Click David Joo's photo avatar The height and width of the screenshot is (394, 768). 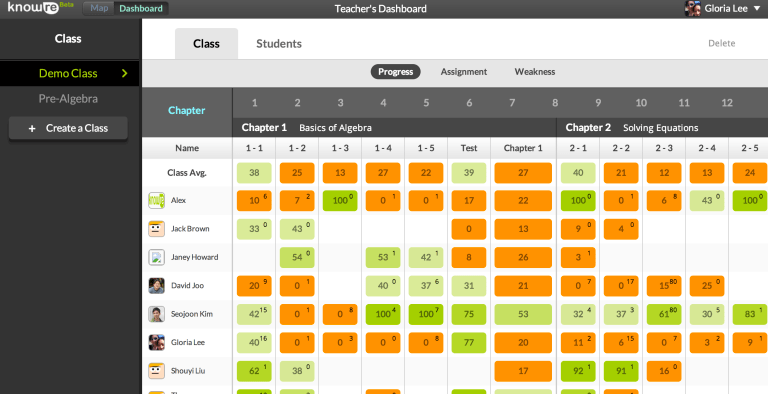156,286
